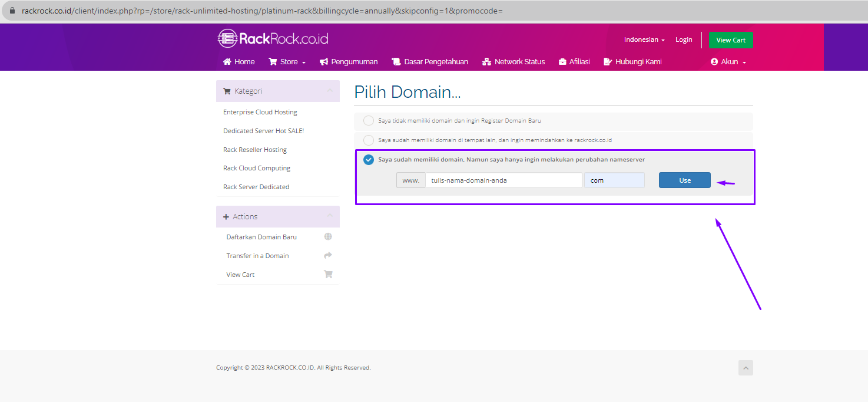The width and height of the screenshot is (868, 402).
Task: Collapse the Kategori panel chevron
Action: point(330,91)
